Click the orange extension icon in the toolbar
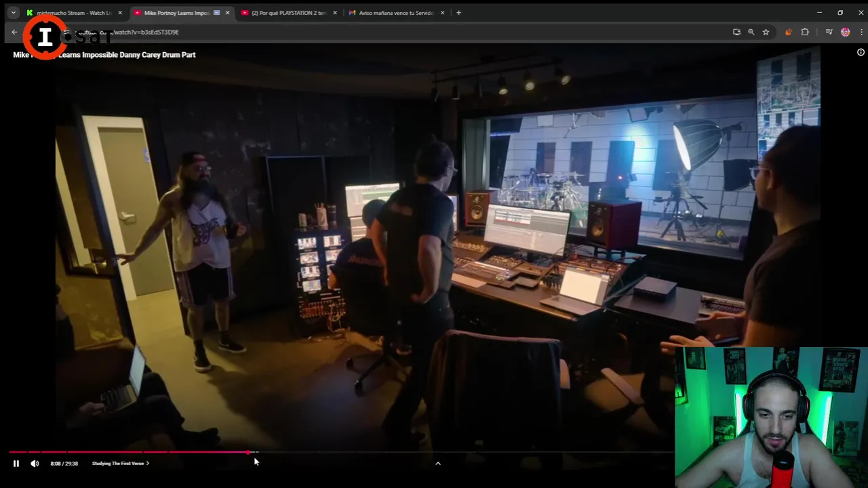The image size is (868, 488). pos(788,32)
